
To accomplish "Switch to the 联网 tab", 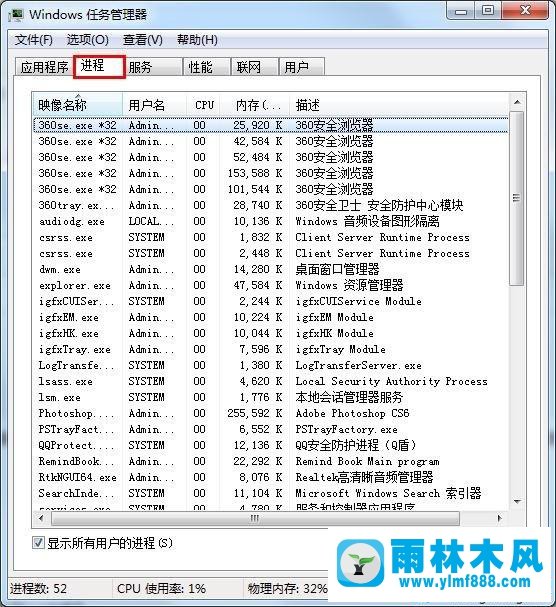I will pos(255,67).
